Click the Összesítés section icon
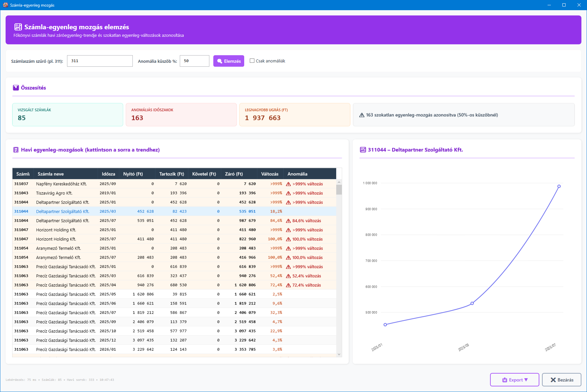Image resolution: width=587 pixels, height=392 pixels. 16,88
